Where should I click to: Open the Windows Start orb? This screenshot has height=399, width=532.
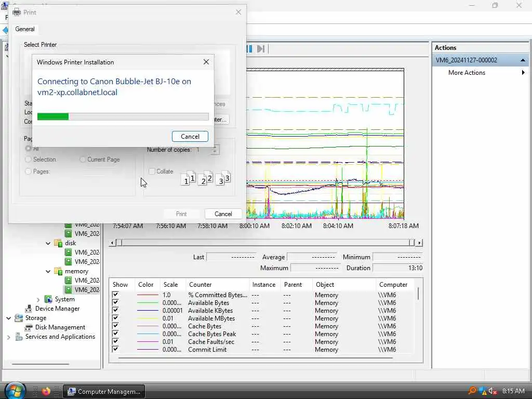click(14, 391)
